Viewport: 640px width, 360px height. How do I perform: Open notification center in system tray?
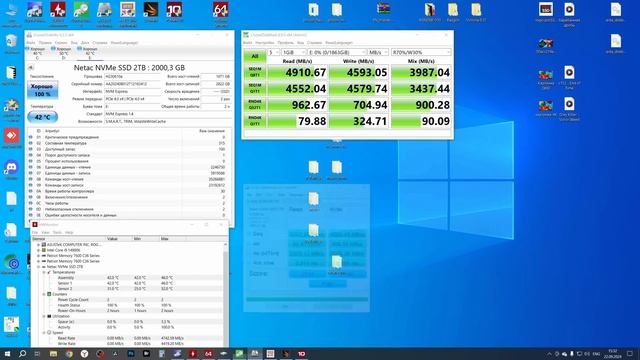[630, 354]
